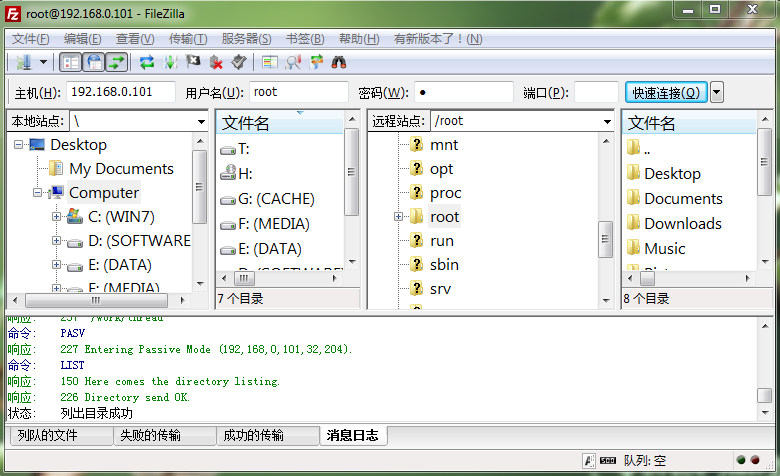780x476 pixels.
Task: Open the filename filters dialog icon
Action: coord(270,62)
